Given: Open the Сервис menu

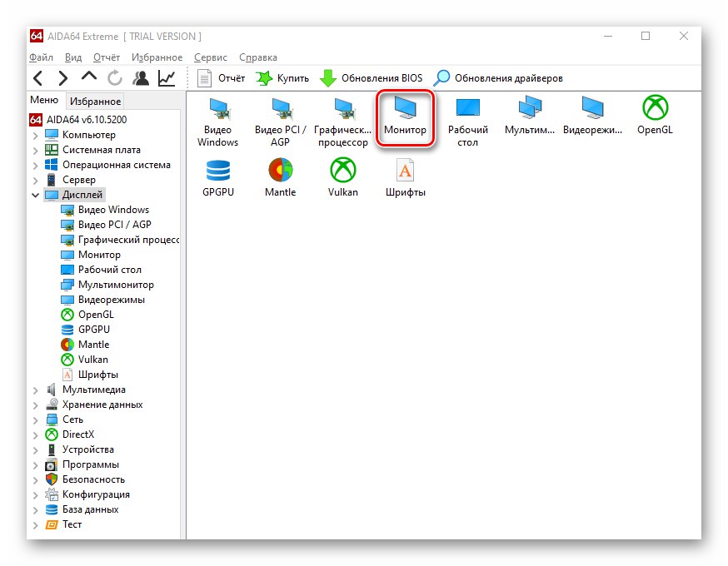Looking at the screenshot, I should [210, 57].
